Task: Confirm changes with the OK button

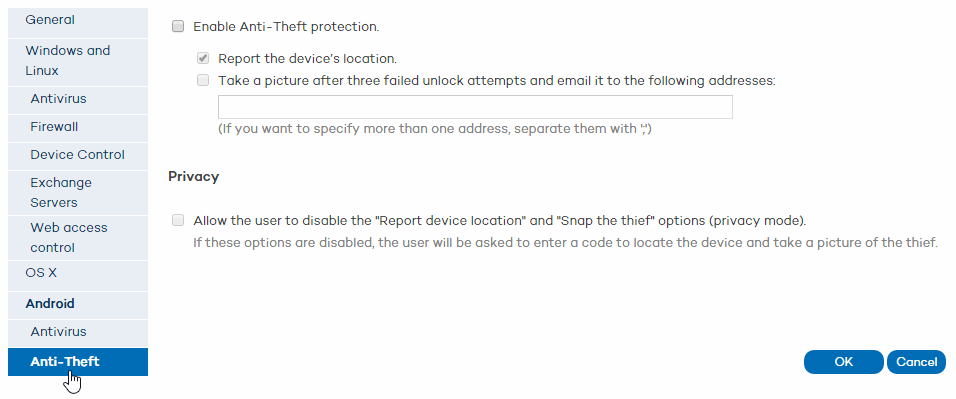Action: (843, 362)
